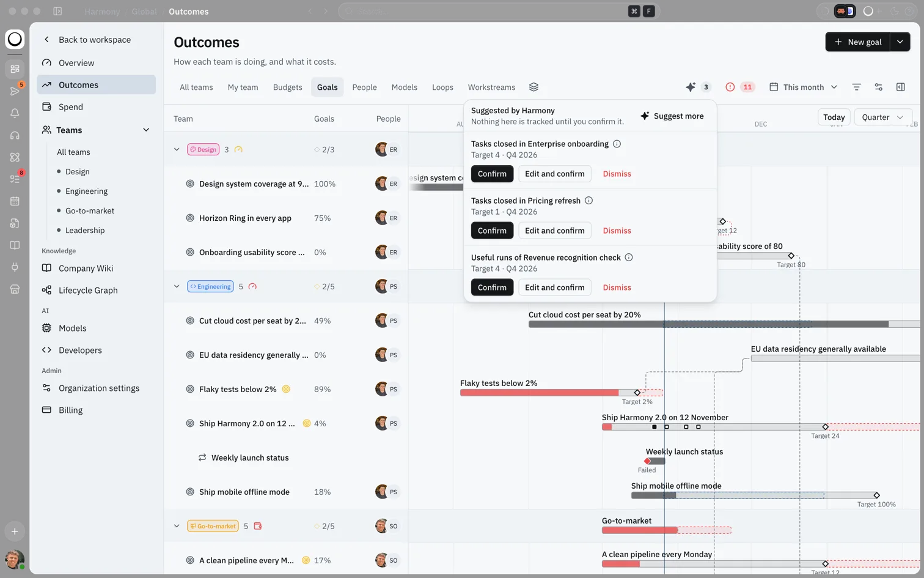Click Suggest more
924x578 pixels.
[672, 116]
